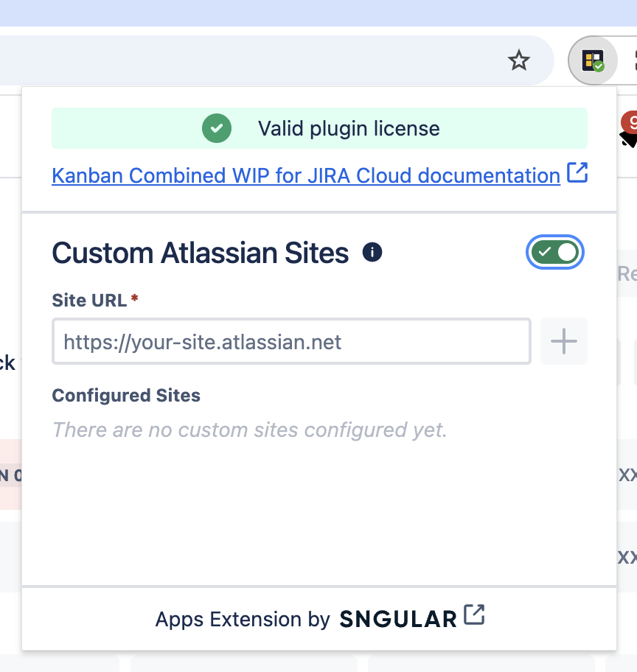Screen dimensions: 637x672
Task: Disable the Custom Atlassian Sites toggle
Action: coord(556,252)
